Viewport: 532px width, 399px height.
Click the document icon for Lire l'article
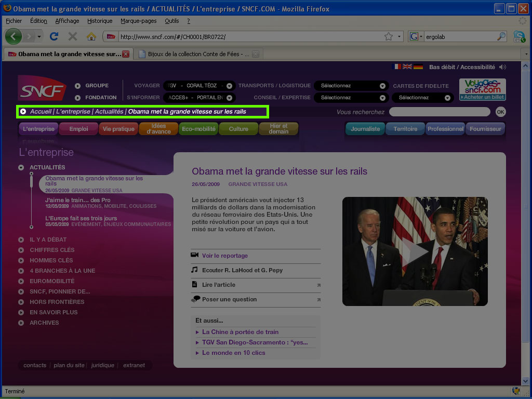click(x=194, y=284)
